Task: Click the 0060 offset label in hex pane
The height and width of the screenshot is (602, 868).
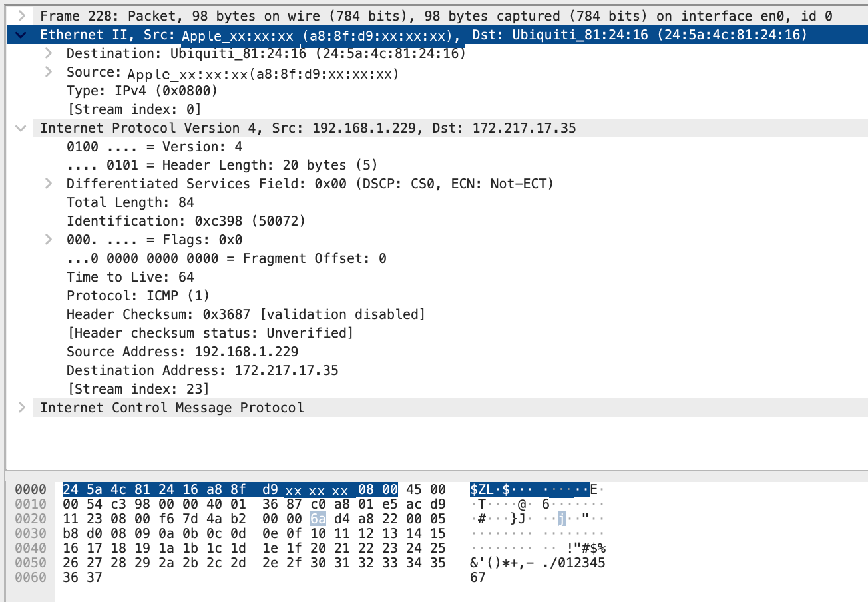Action: pos(31,578)
